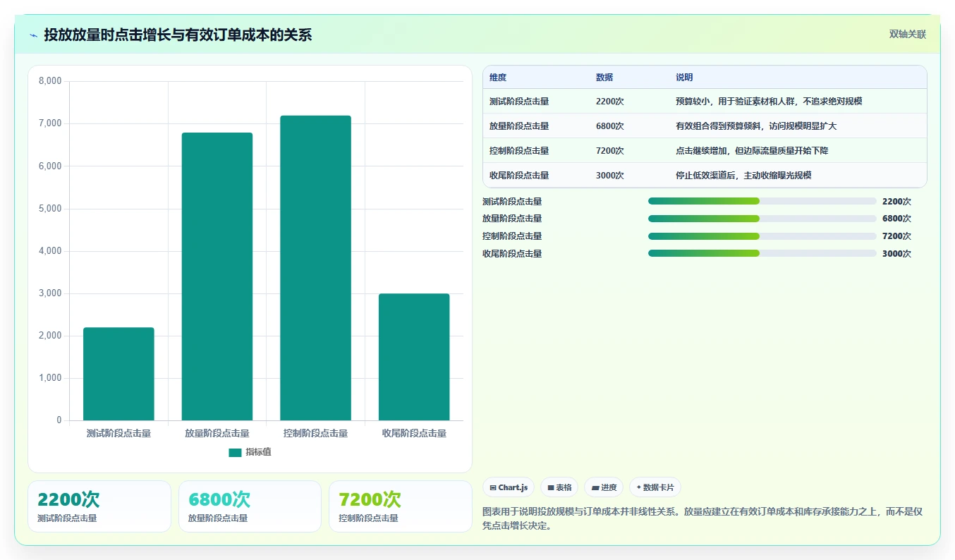
Task: Click the 6800次 progress bar for 放量阶段
Action: point(762,219)
